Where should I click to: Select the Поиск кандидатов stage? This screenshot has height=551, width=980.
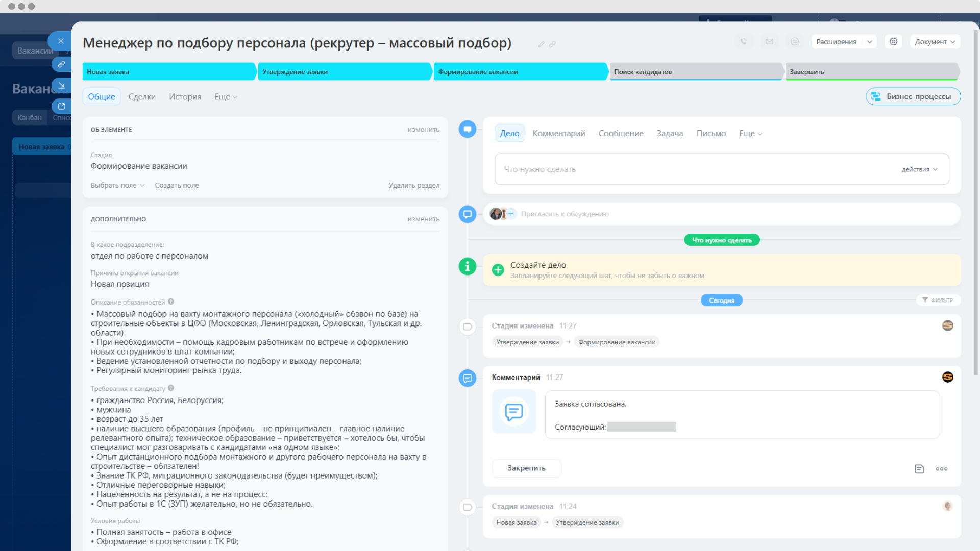coord(696,71)
